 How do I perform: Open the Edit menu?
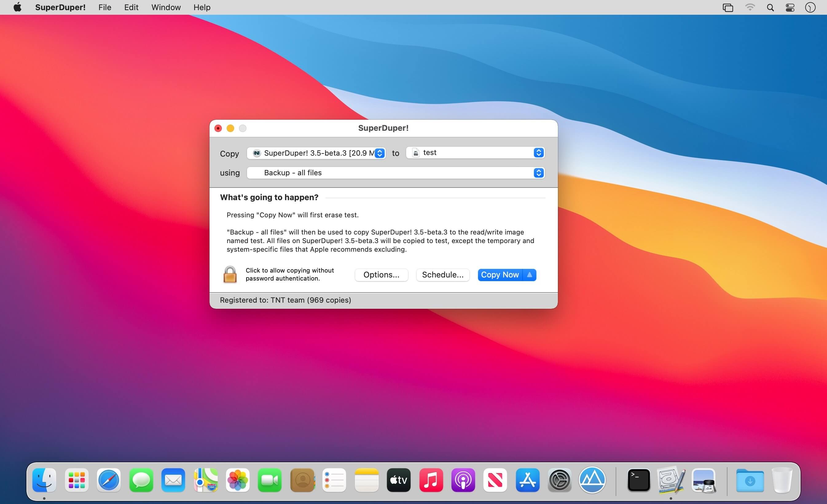131,7
